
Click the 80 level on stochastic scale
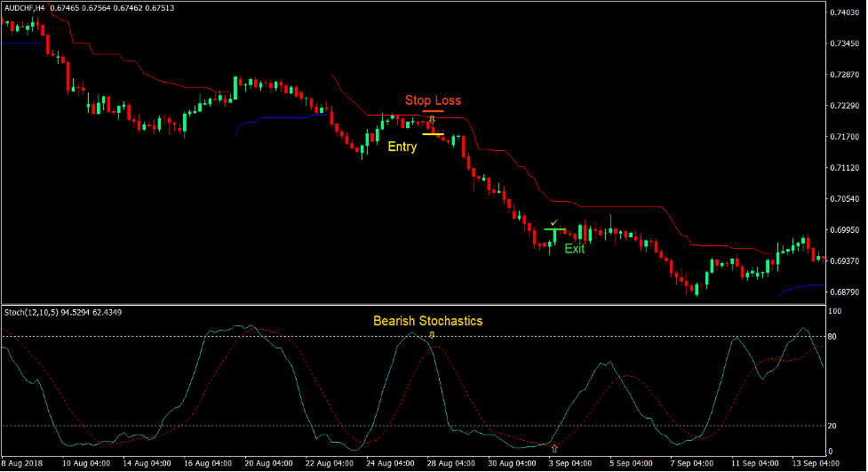pyautogui.click(x=832, y=337)
